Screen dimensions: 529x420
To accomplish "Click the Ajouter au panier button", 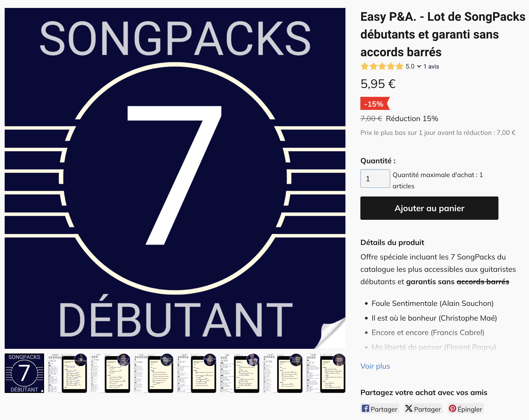I will 429,208.
